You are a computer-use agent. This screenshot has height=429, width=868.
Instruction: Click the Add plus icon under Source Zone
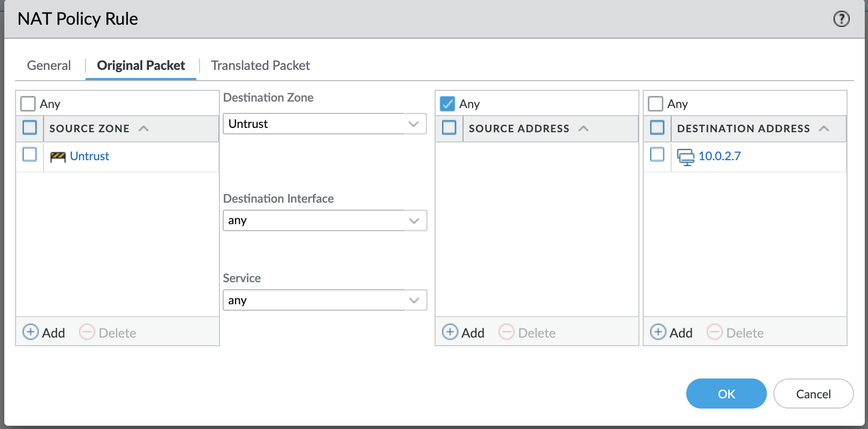(31, 332)
